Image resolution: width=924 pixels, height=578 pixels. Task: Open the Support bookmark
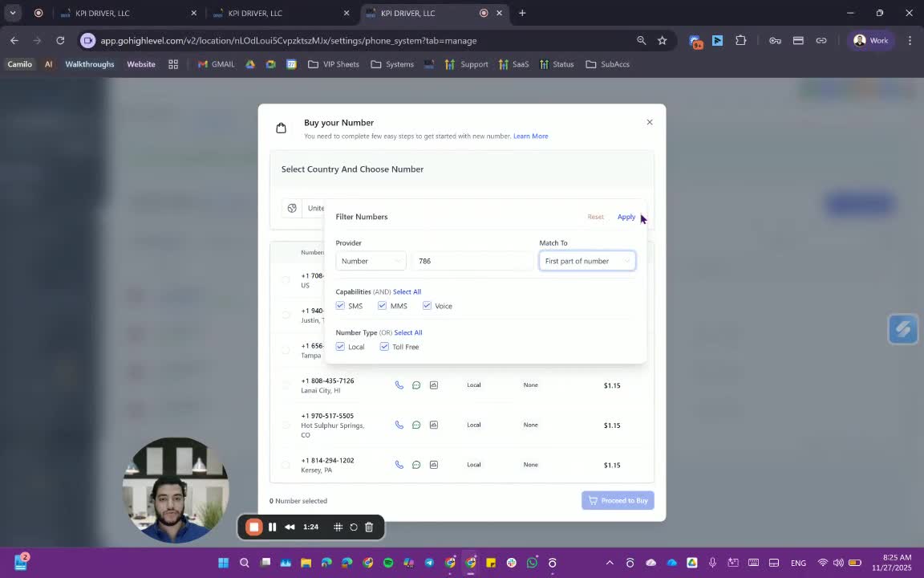pos(467,64)
